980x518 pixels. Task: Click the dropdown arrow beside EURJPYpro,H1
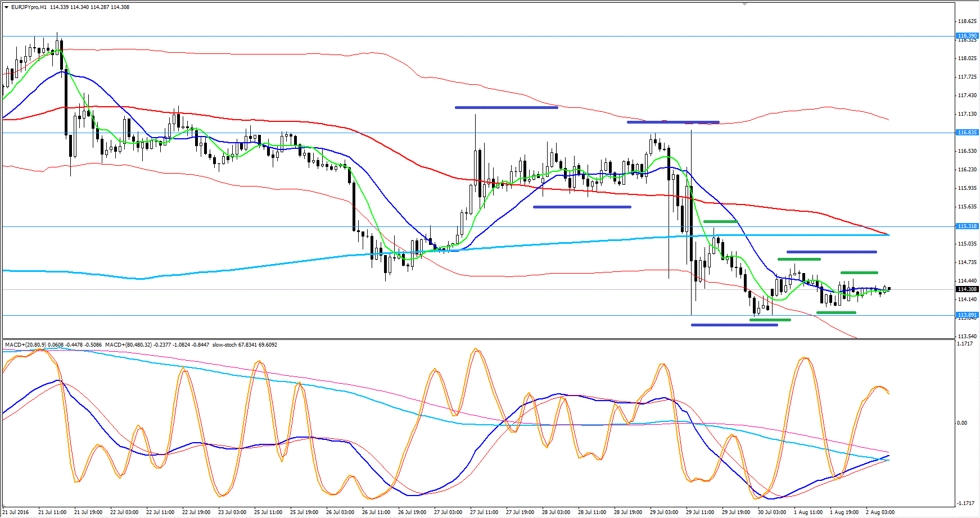6,7
